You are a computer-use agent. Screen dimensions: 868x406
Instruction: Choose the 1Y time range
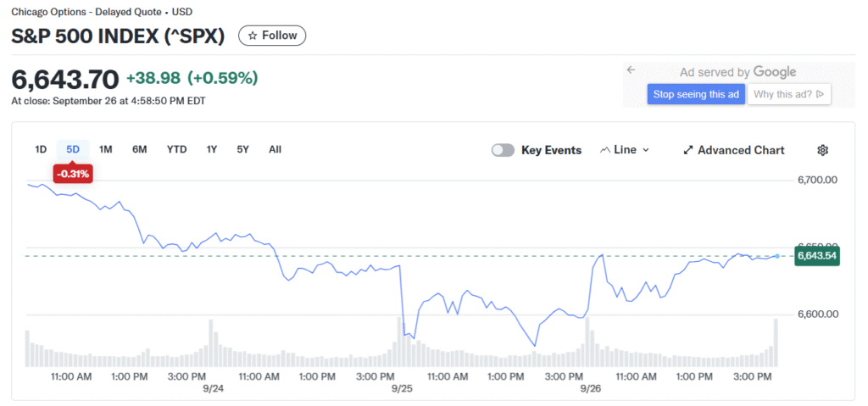[x=212, y=149]
